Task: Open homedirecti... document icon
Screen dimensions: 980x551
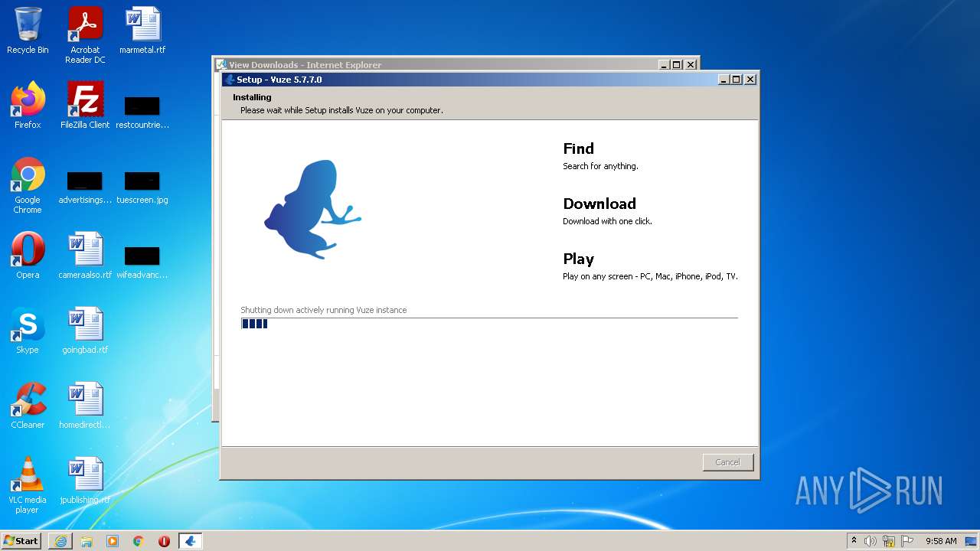Action: (x=85, y=406)
